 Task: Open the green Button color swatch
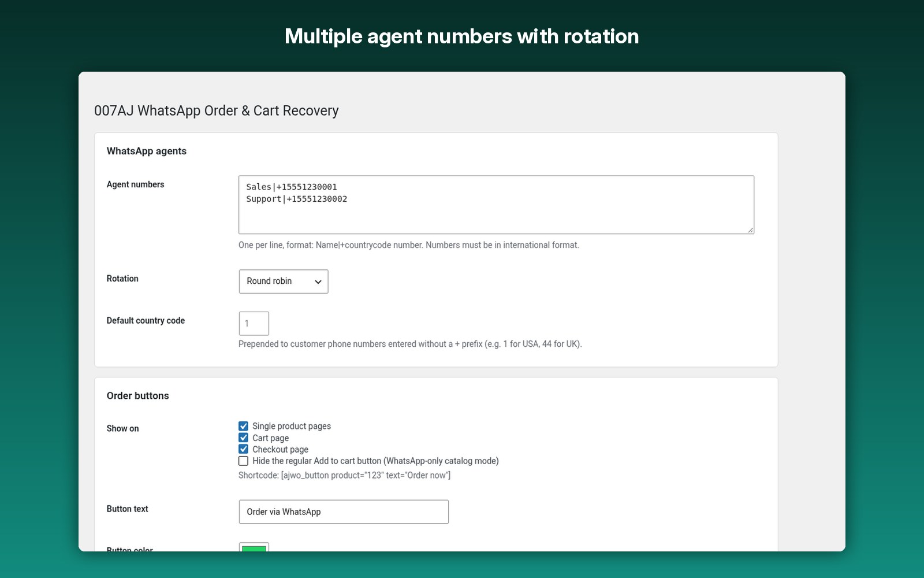(254, 547)
